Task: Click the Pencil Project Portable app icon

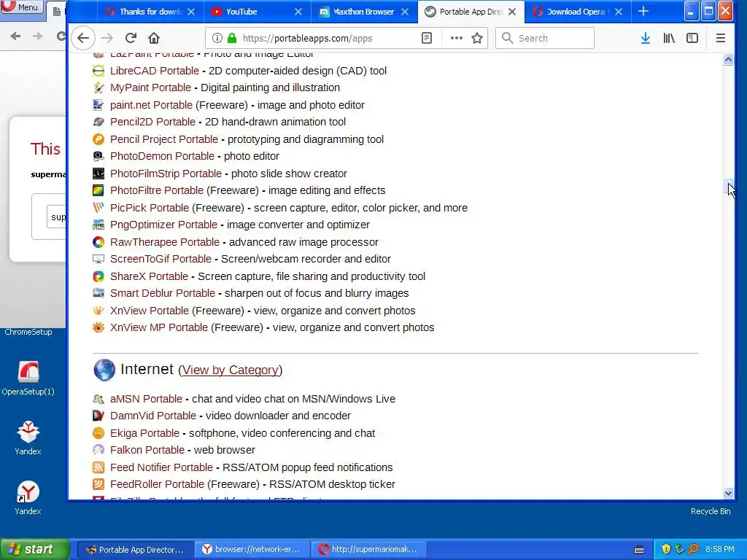Action: click(x=98, y=139)
